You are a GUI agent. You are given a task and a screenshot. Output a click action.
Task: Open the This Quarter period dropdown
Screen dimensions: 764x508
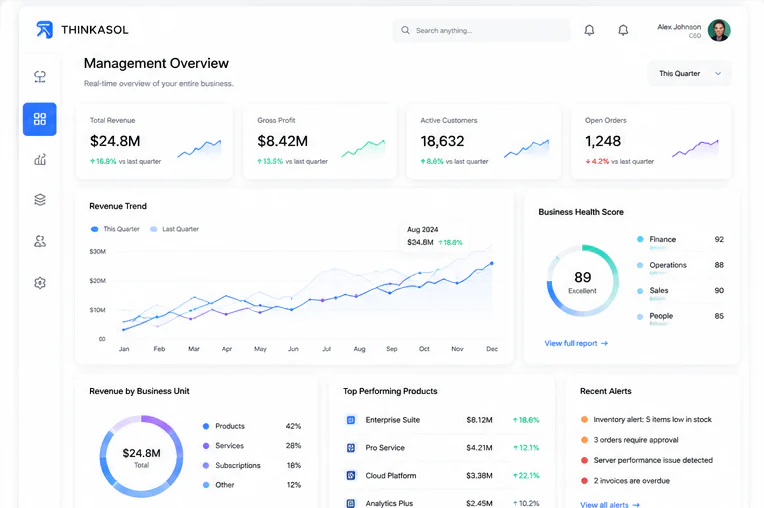(689, 74)
